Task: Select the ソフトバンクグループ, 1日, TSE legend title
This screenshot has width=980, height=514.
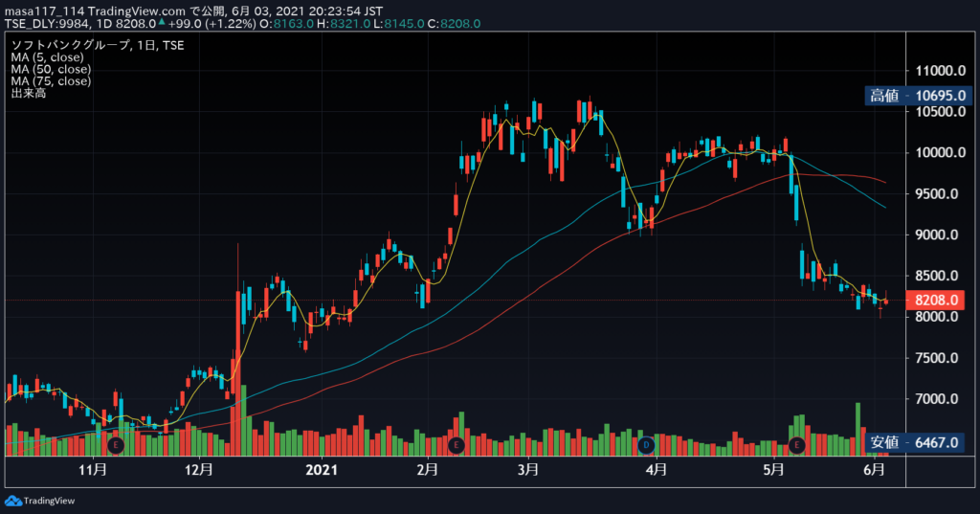Action: click(x=98, y=45)
